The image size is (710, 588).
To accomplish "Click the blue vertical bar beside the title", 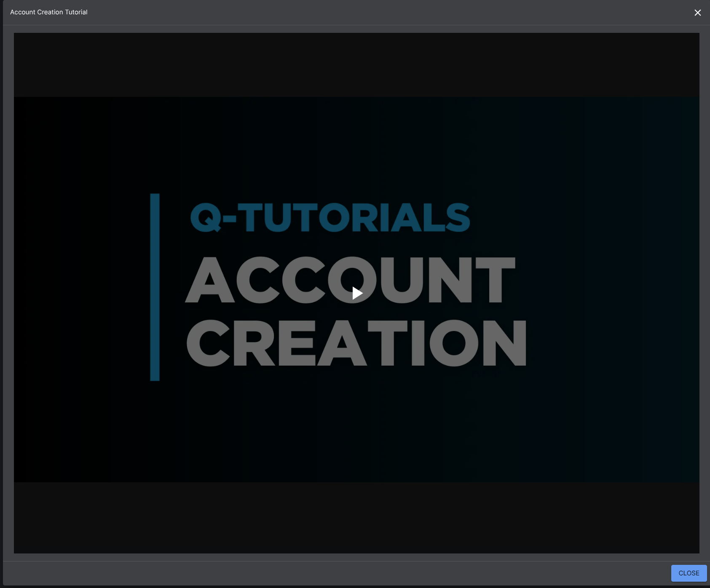I will click(155, 287).
